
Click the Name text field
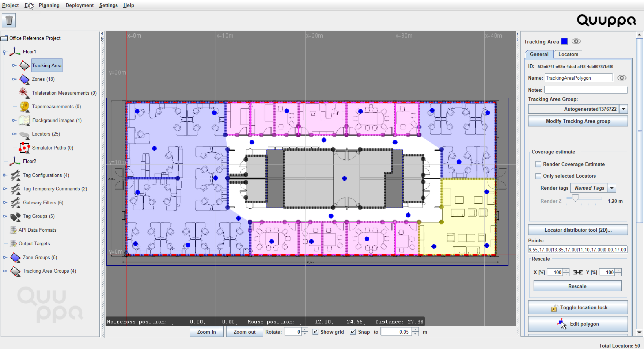pyautogui.click(x=579, y=78)
